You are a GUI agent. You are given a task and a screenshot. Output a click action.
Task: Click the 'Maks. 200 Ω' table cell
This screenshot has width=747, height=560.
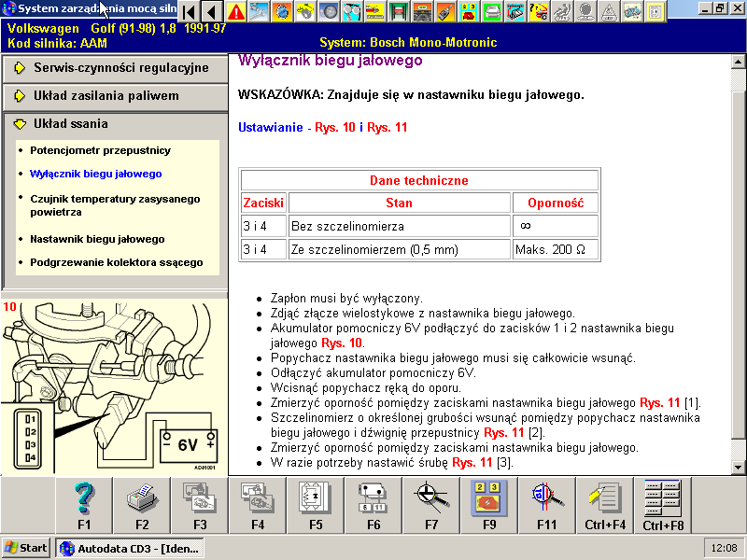pyautogui.click(x=555, y=249)
